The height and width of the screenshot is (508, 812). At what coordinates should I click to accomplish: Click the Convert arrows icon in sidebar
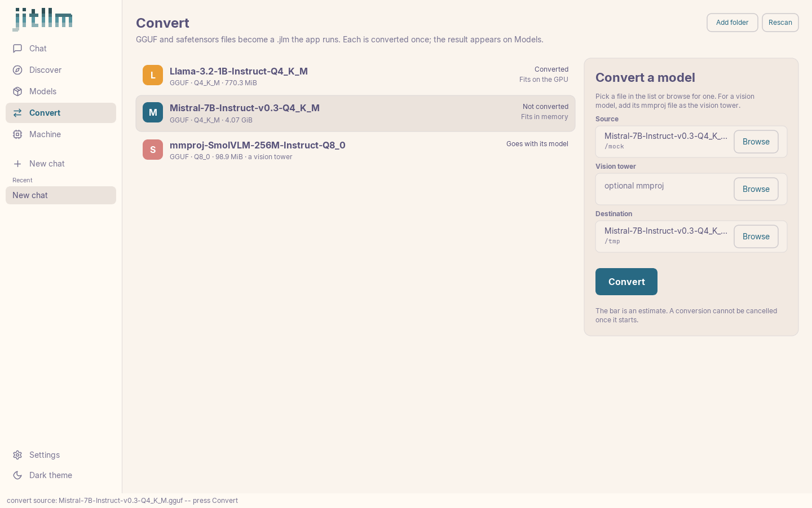point(17,113)
